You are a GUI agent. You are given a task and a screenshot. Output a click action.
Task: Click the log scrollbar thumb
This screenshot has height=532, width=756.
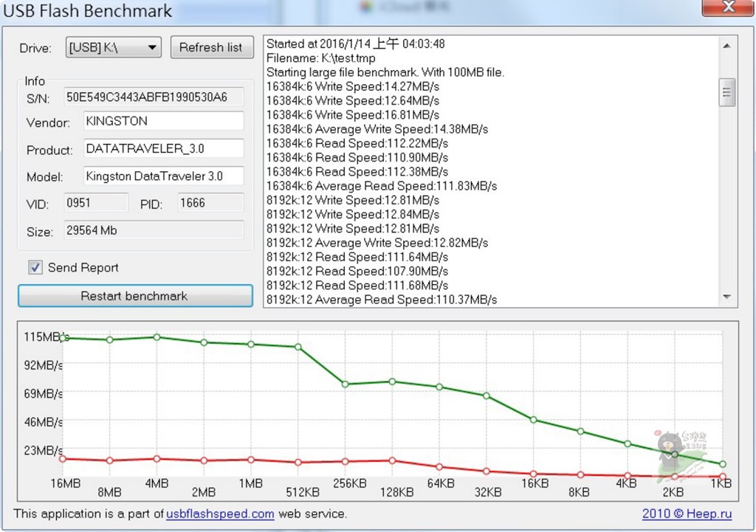click(726, 92)
